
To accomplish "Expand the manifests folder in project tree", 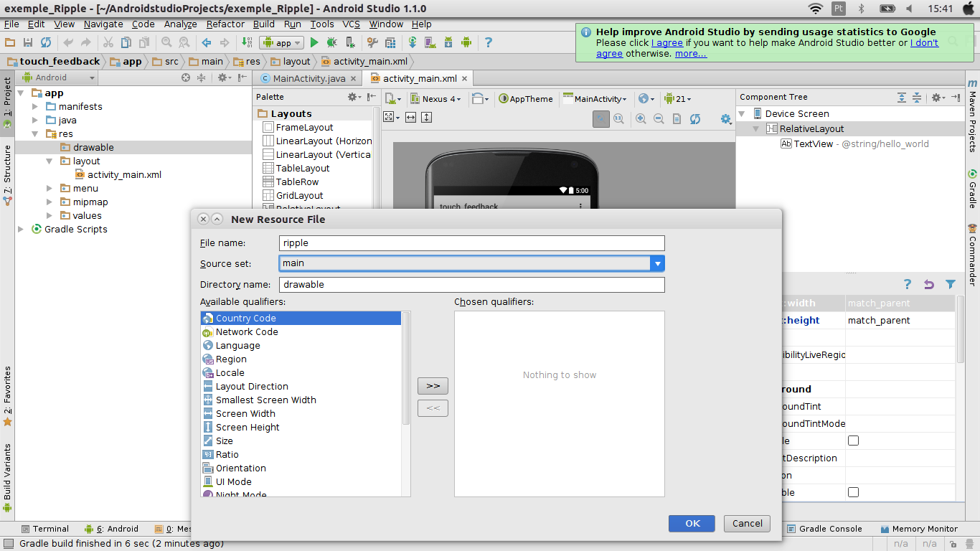I will (x=34, y=107).
